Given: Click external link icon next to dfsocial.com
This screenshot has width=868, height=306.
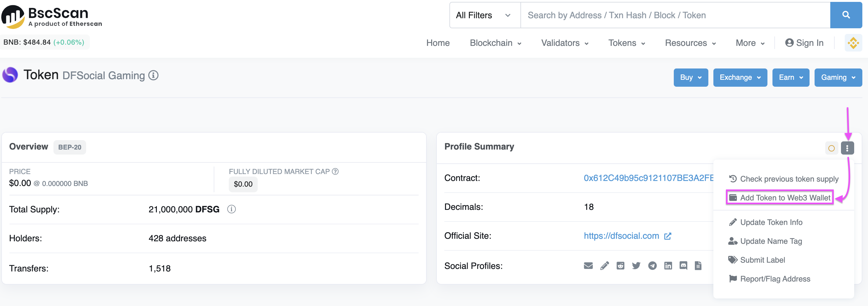Looking at the screenshot, I should (667, 236).
